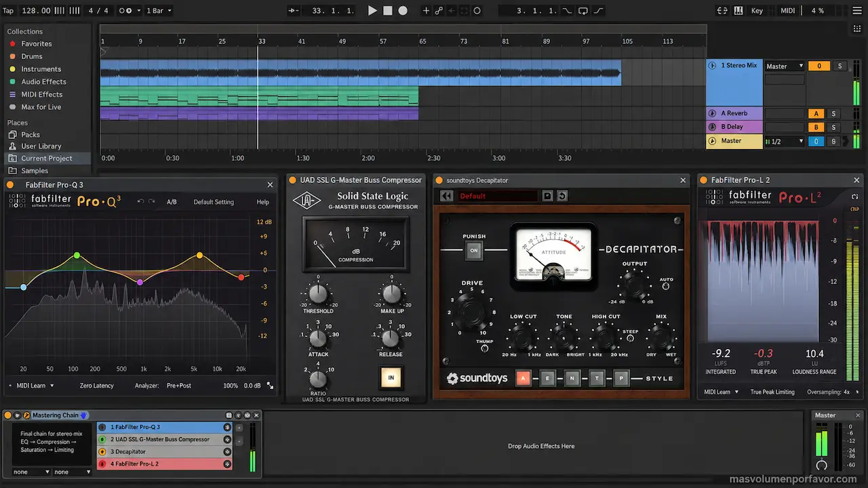Open the hamburger menu at top right
The width and height of the screenshot is (868, 488).
coord(858,11)
